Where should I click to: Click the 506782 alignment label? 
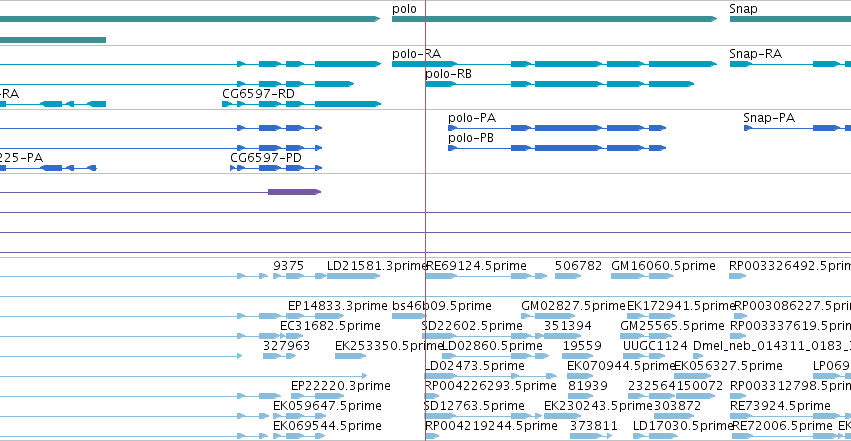pyautogui.click(x=579, y=266)
